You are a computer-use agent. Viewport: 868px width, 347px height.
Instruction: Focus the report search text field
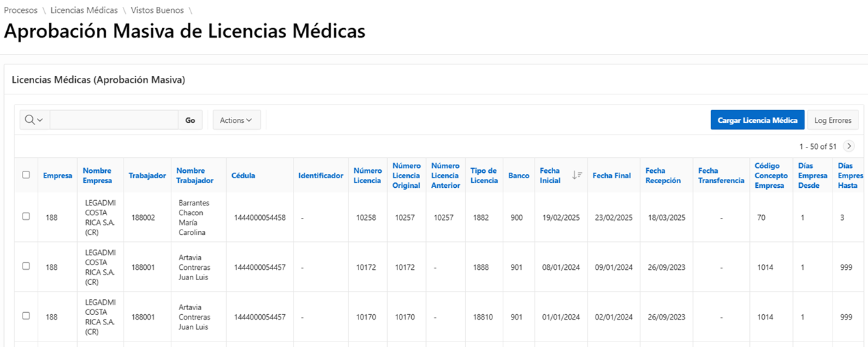(114, 120)
